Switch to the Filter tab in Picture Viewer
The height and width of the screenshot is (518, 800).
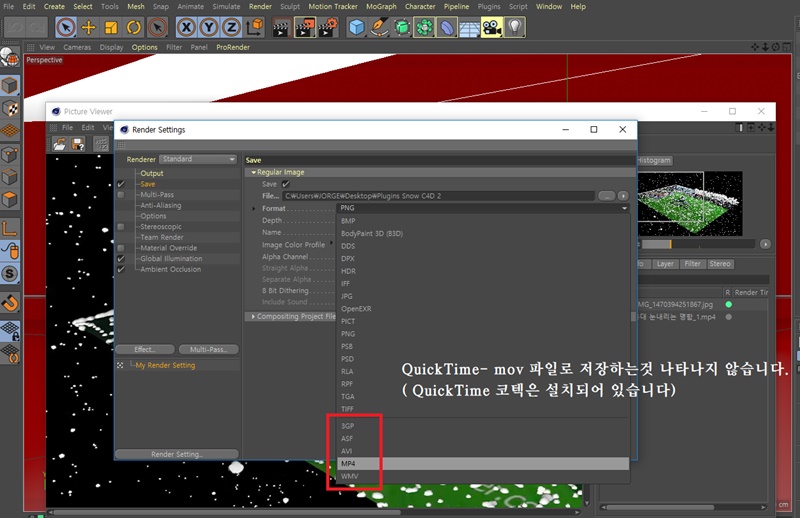click(x=692, y=264)
